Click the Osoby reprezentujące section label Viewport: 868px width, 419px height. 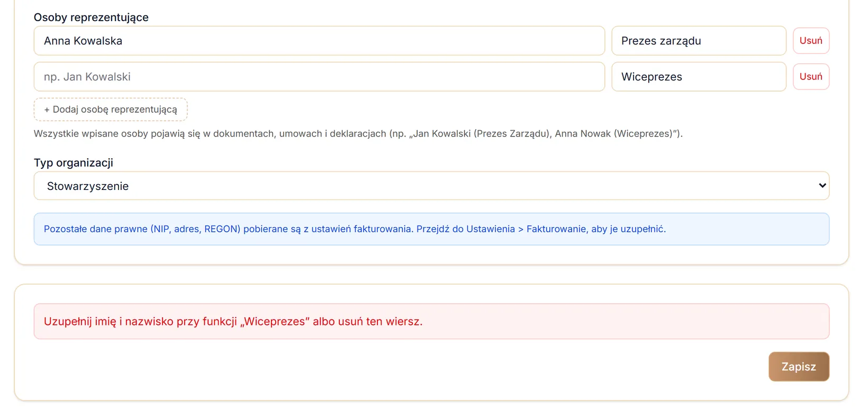pos(91,17)
